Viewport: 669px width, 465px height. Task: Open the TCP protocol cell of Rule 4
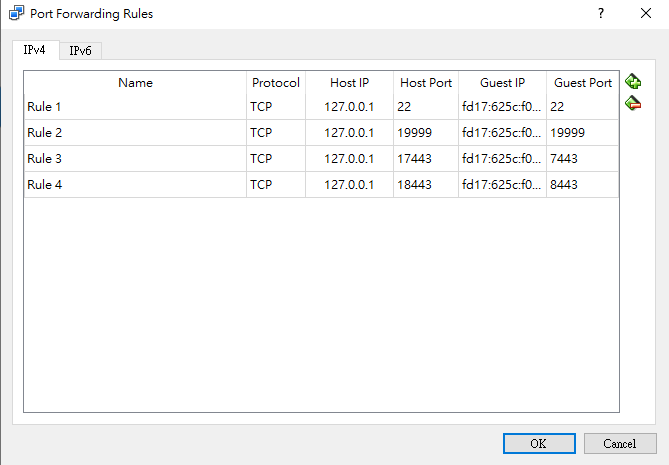click(275, 184)
